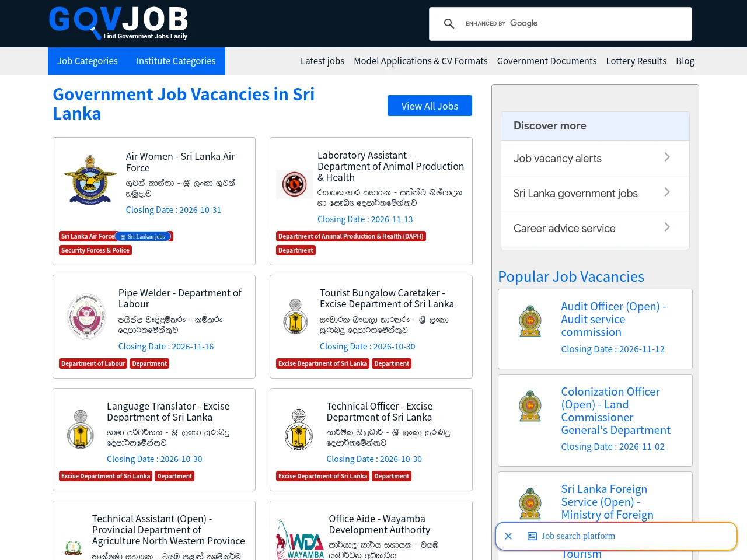This screenshot has width=747, height=560.
Task: Click the Tourist Bungalow Caretaker excise emblem
Action: [296, 317]
